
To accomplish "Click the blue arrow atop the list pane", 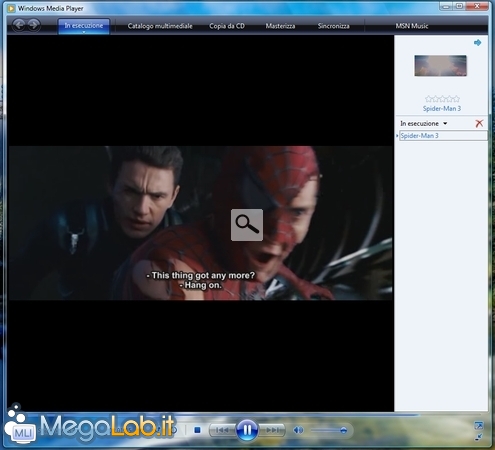I will click(x=478, y=43).
